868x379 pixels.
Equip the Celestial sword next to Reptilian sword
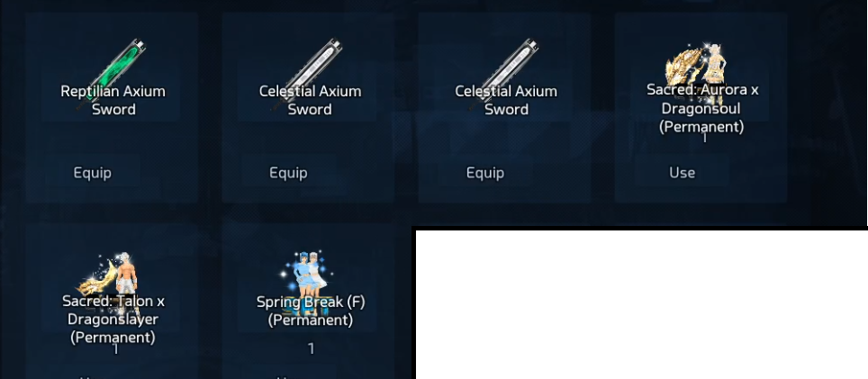pyautogui.click(x=288, y=173)
